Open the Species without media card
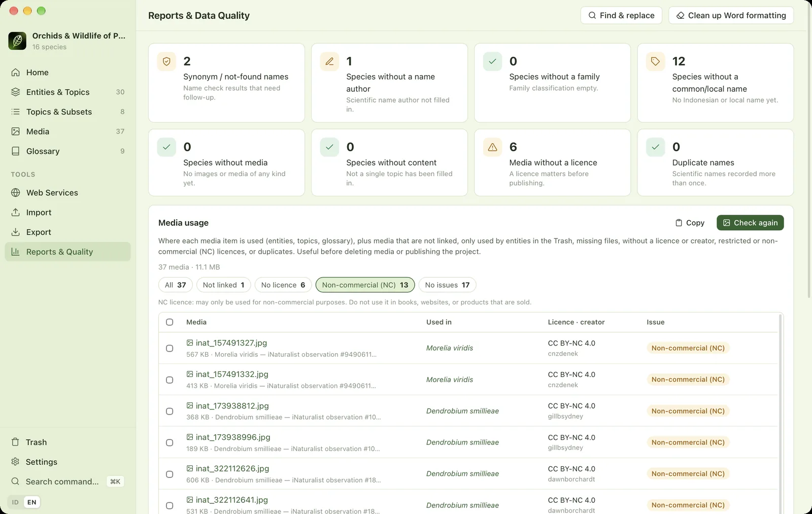Viewport: 812px width, 514px height. click(x=226, y=162)
